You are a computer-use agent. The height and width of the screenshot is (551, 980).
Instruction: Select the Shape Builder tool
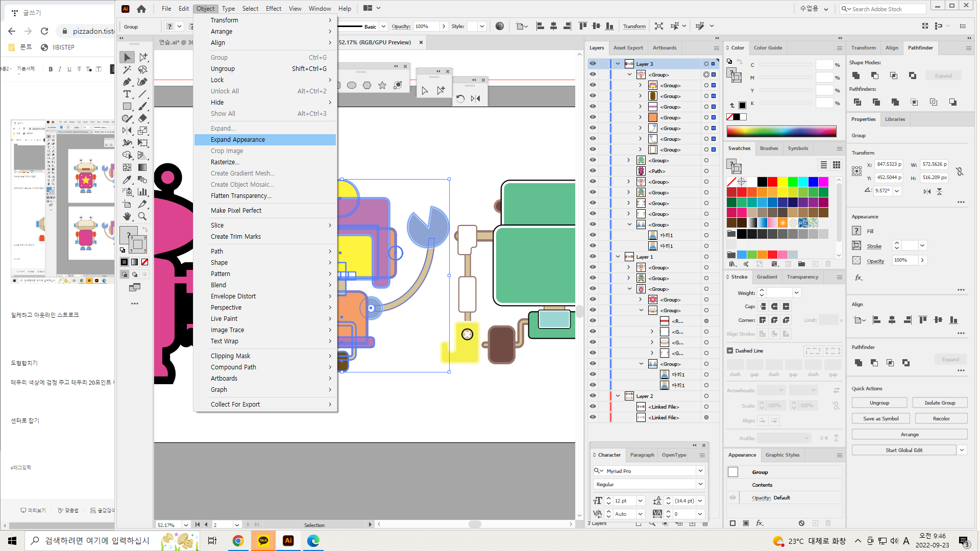pyautogui.click(x=127, y=155)
